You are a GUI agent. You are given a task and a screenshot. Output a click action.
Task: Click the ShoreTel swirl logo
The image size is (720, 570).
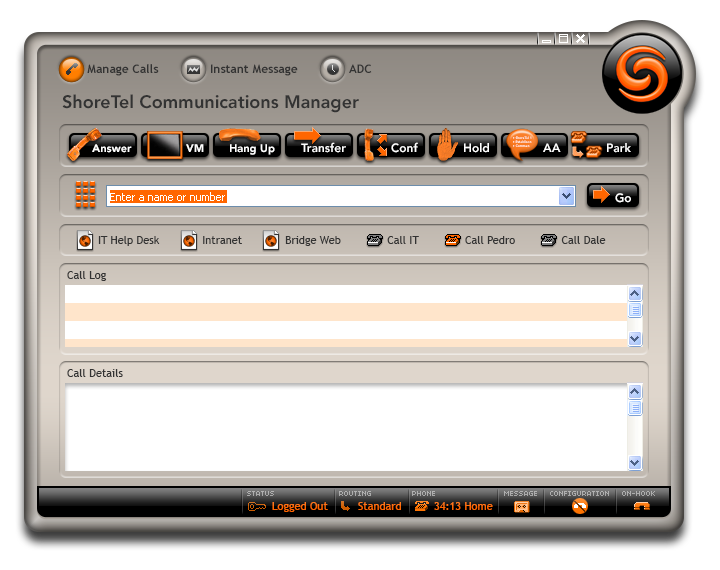(x=642, y=73)
